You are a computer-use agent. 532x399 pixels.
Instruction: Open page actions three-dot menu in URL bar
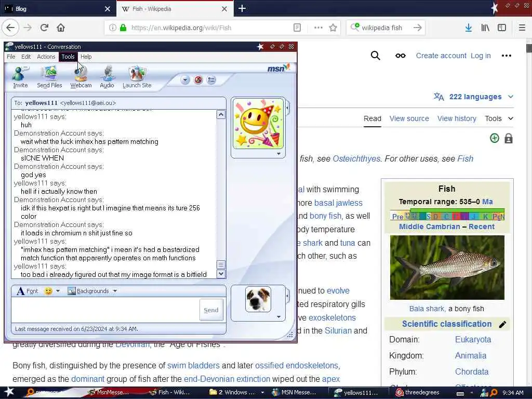click(318, 28)
